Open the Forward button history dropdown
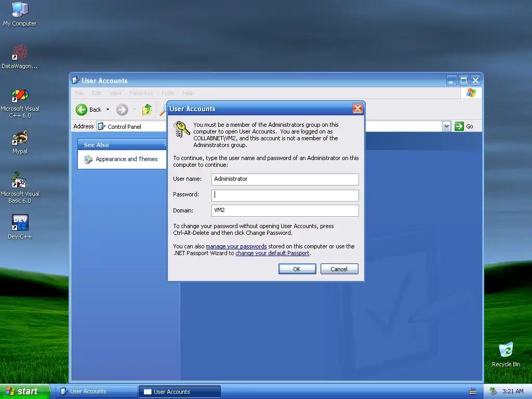The height and width of the screenshot is (399, 532). pyautogui.click(x=135, y=110)
